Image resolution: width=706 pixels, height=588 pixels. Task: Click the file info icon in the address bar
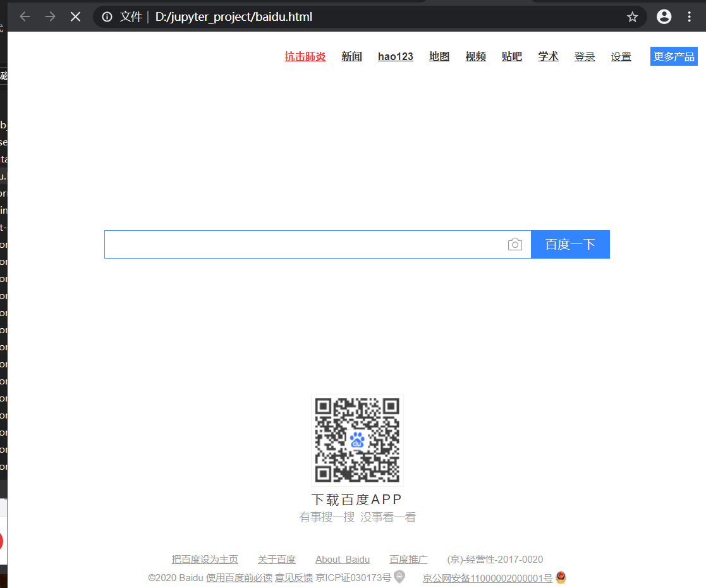pos(106,16)
